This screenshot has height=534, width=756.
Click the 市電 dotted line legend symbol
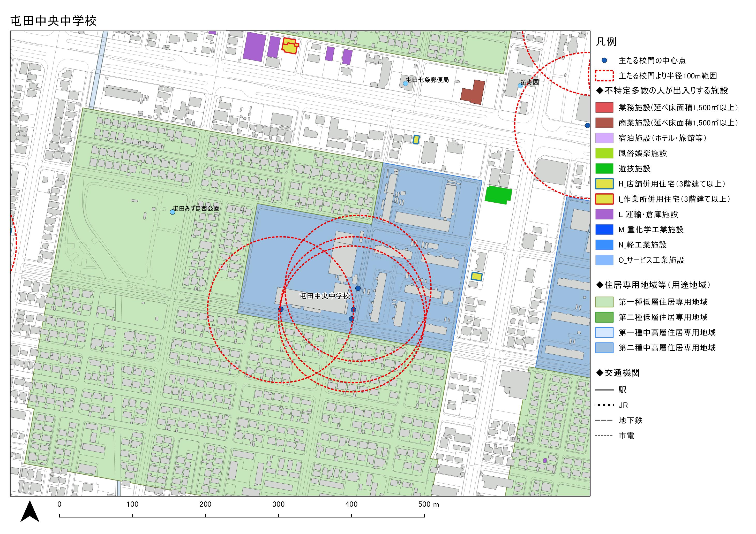[604, 436]
